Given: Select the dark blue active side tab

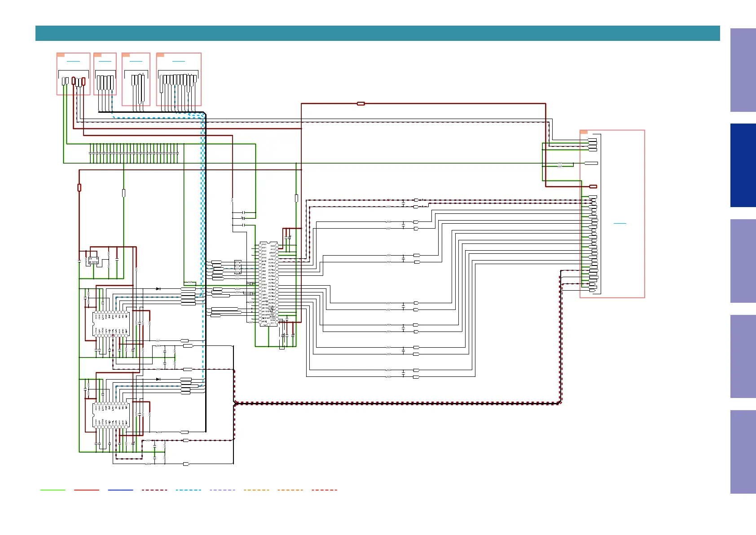Looking at the screenshot, I should click(x=743, y=165).
